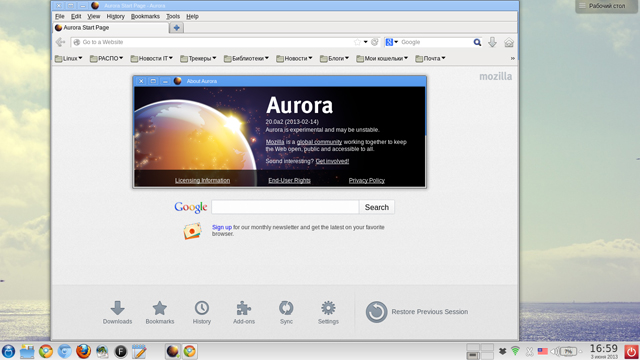Open the Рабочий стол desktop toolbox

click(606, 6)
